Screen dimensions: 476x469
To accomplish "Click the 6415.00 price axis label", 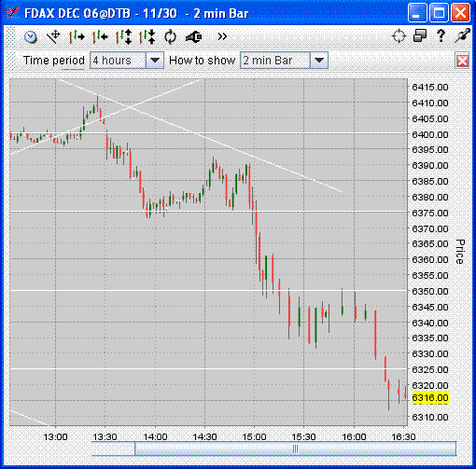I will [430, 87].
